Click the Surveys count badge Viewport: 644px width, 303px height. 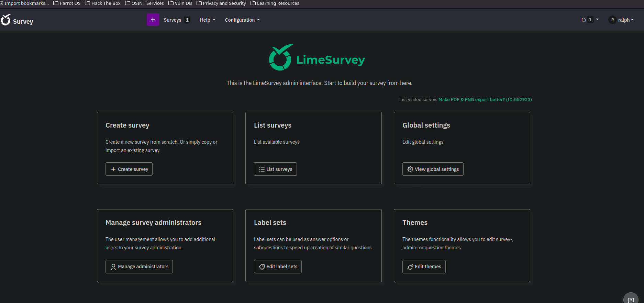187,20
